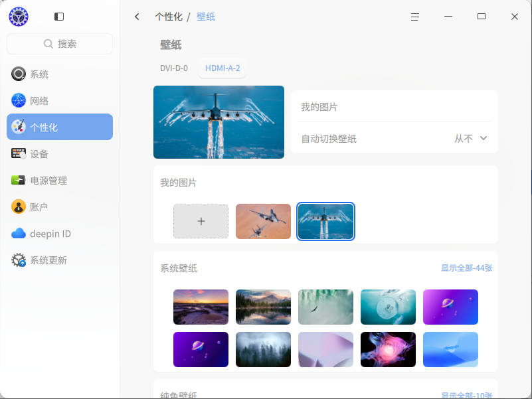Click the search box magnifier icon
Screen dimensions: 532x399
48,44
